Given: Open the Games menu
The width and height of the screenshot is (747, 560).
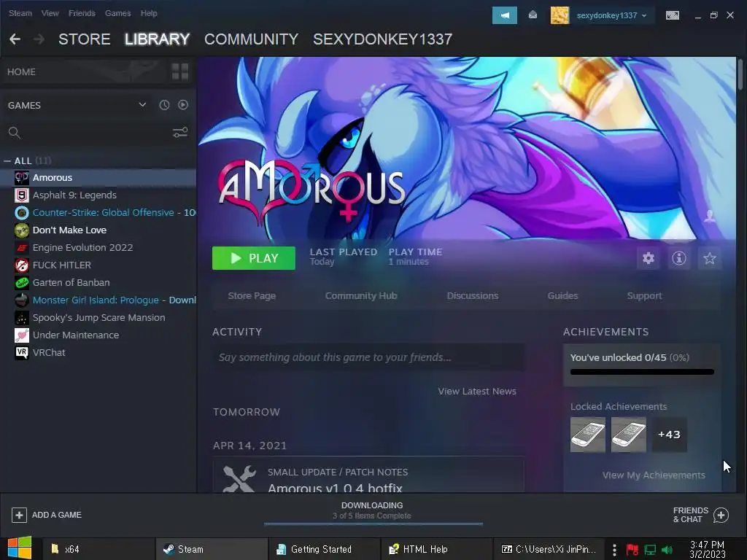Looking at the screenshot, I should [x=117, y=13].
